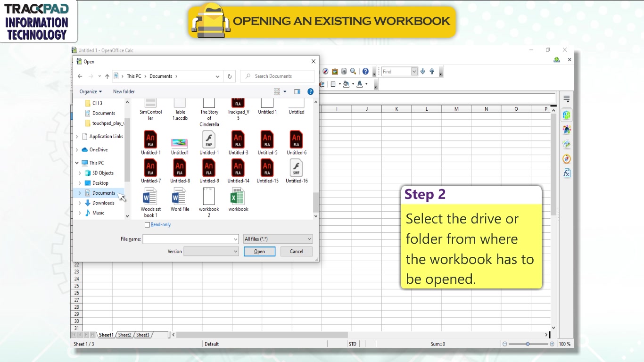Image resolution: width=644 pixels, height=362 pixels.
Task: Click the Find text box in Calc toolbar
Action: (x=396, y=72)
